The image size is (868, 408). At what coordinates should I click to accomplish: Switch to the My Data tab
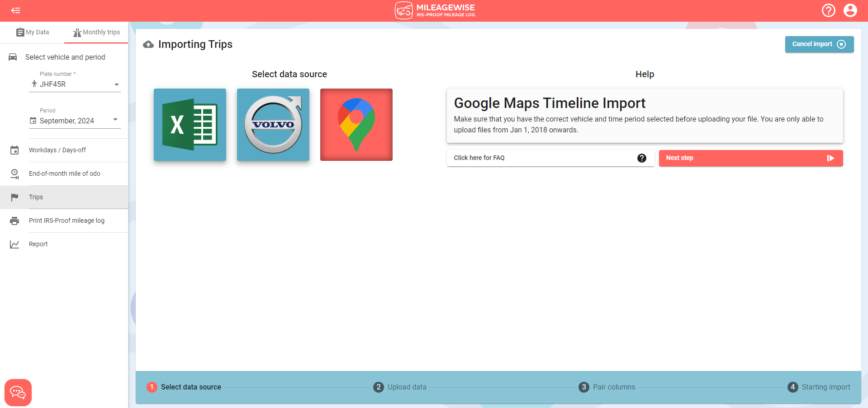coord(32,32)
